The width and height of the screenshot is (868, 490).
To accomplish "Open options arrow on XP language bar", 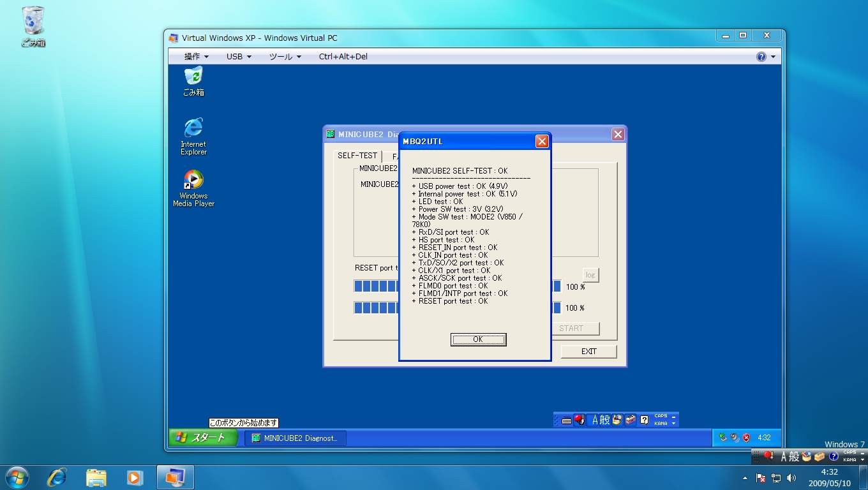I will (674, 424).
